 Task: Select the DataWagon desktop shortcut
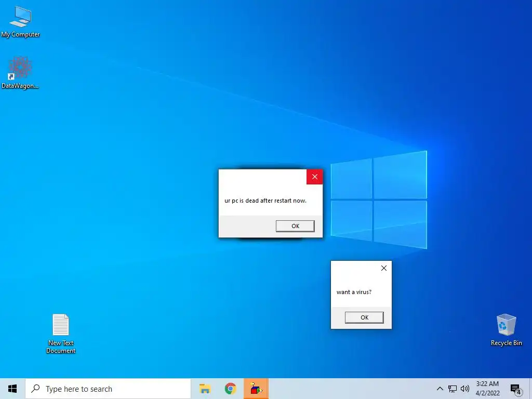point(20,73)
